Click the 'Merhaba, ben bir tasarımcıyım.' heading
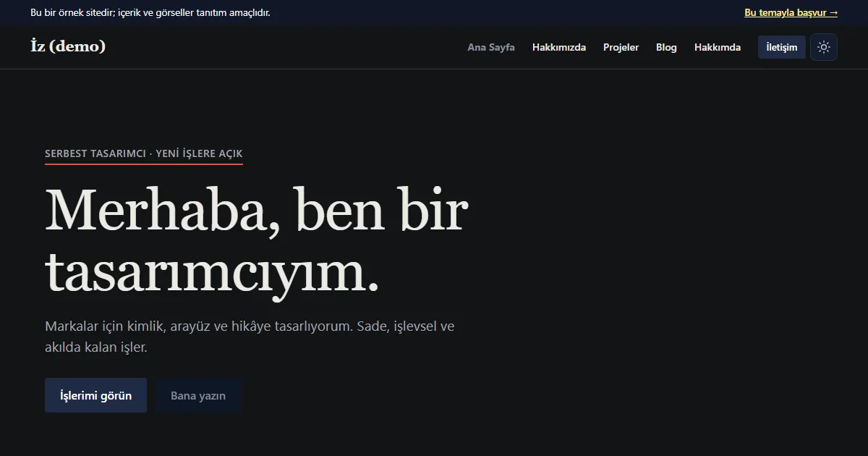868x456 pixels. (257, 242)
